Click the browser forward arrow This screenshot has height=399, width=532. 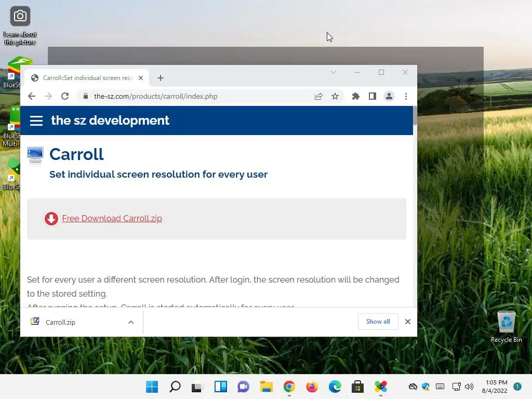click(48, 96)
